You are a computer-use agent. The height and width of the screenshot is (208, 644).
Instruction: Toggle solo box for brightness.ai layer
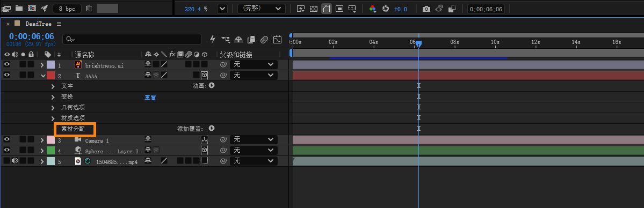pyautogui.click(x=23, y=64)
